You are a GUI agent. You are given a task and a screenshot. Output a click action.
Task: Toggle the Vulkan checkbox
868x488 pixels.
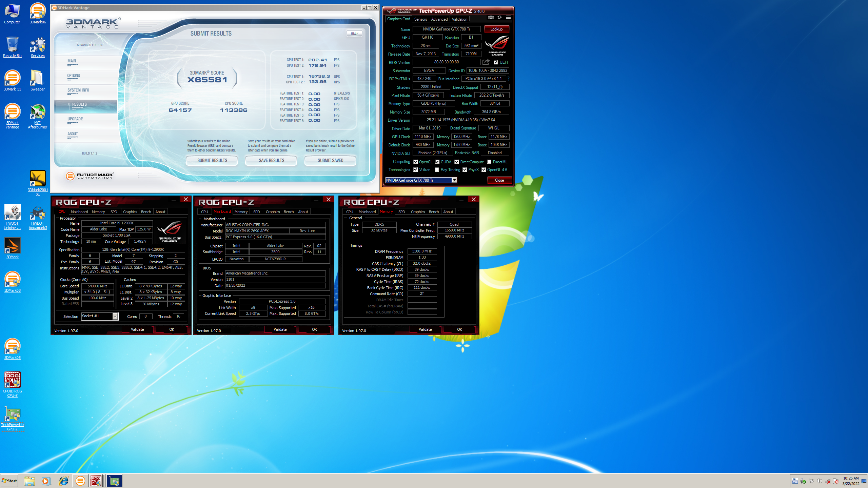click(x=415, y=170)
